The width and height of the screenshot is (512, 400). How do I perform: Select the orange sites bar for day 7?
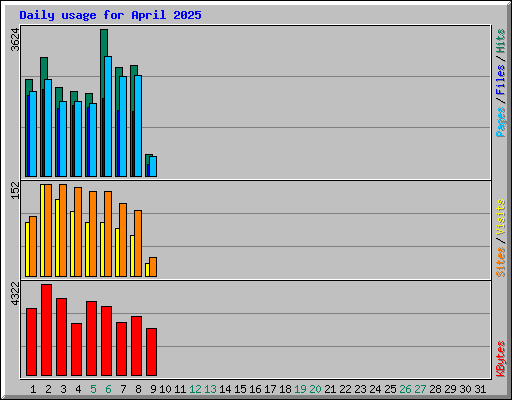(123, 240)
